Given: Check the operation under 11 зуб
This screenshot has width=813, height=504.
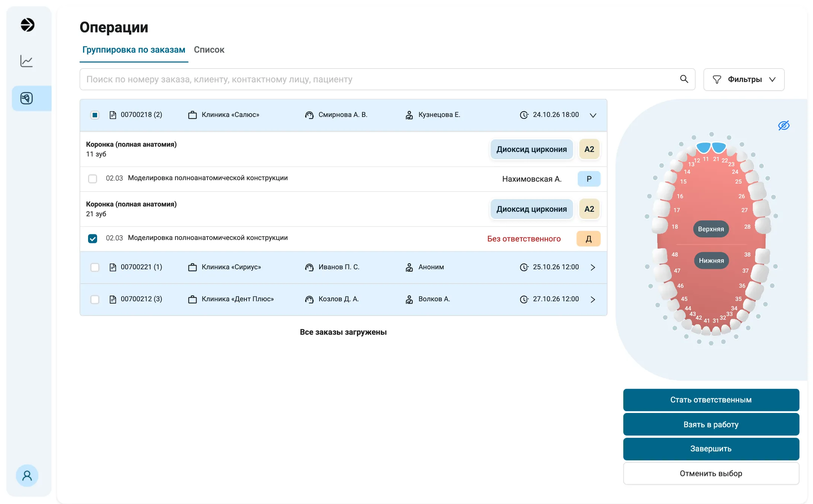Looking at the screenshot, I should [93, 179].
